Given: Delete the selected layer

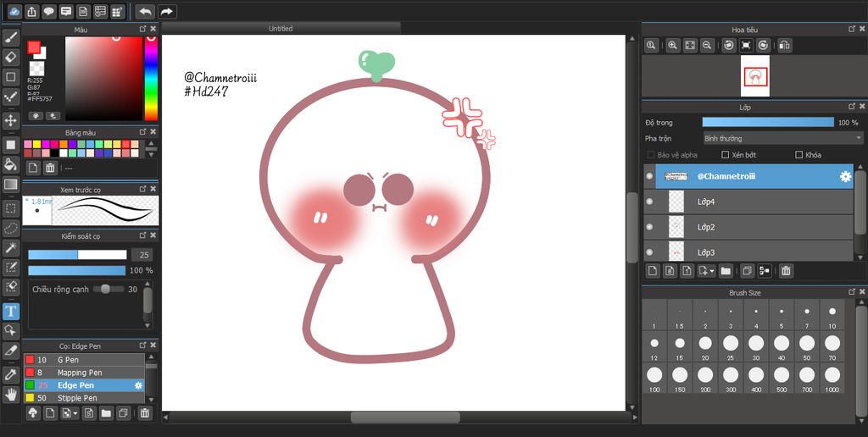Looking at the screenshot, I should click(x=786, y=271).
